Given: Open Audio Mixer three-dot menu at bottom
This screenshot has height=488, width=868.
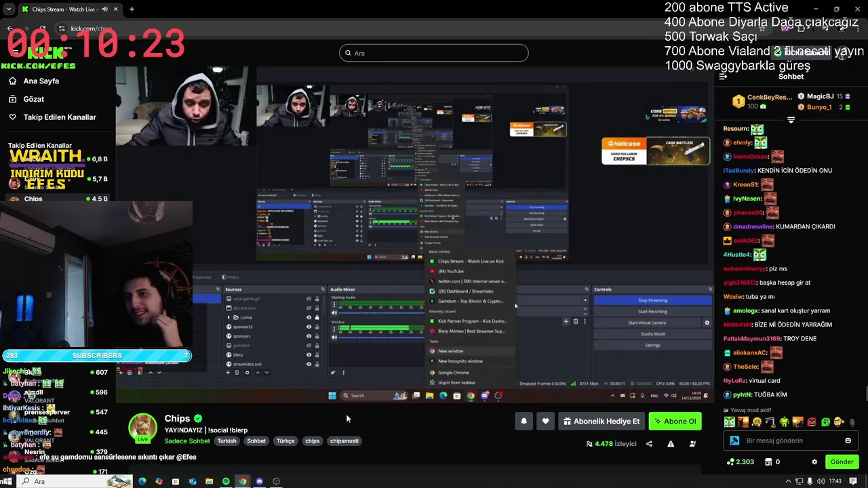Looking at the screenshot, I should (343, 372).
